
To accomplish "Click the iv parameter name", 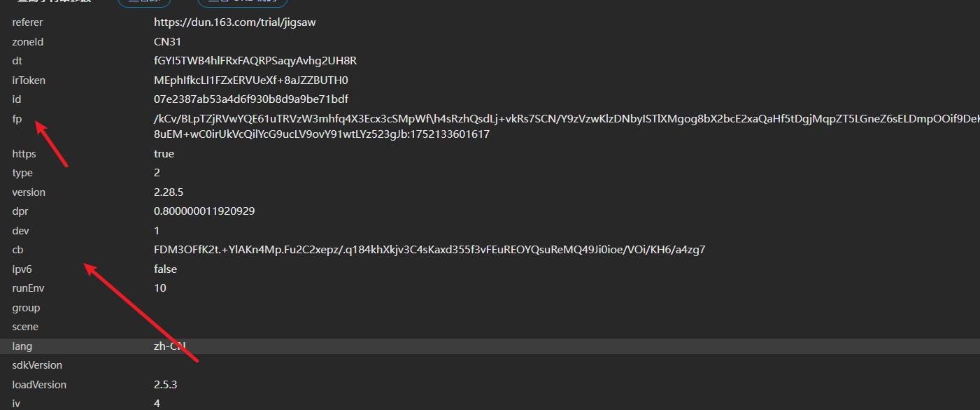I will click(x=16, y=404).
